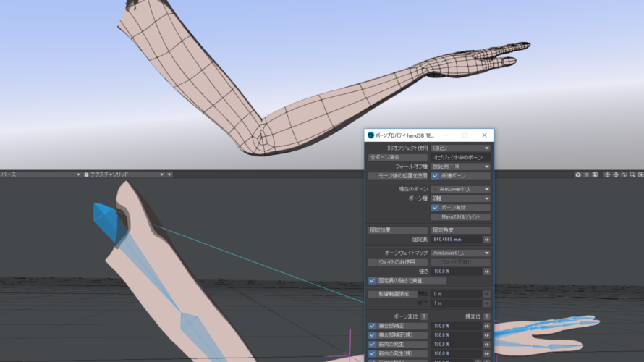Open the small arrow dropdown next to shading mode
The width and height of the screenshot is (644, 362).
click(x=169, y=174)
